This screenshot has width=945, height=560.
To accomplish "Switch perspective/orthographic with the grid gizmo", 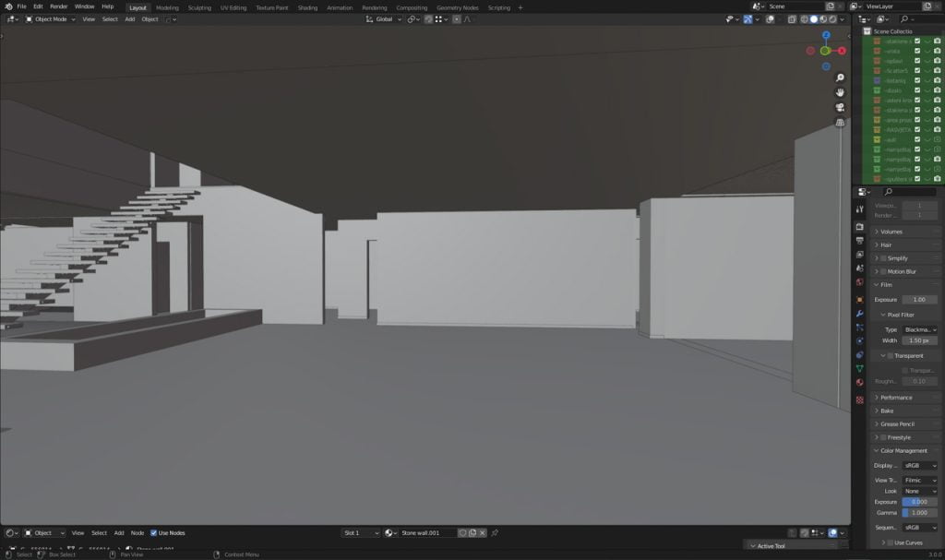I will click(840, 122).
